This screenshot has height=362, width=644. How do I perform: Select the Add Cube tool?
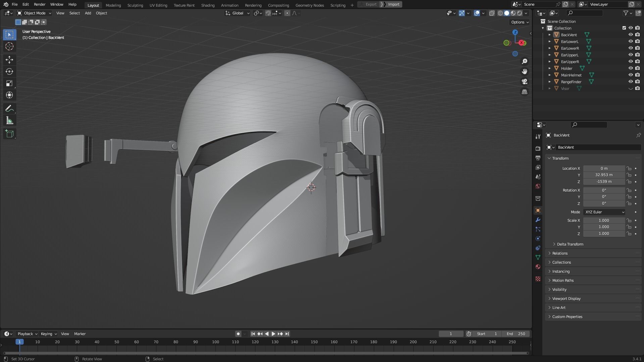[9, 134]
